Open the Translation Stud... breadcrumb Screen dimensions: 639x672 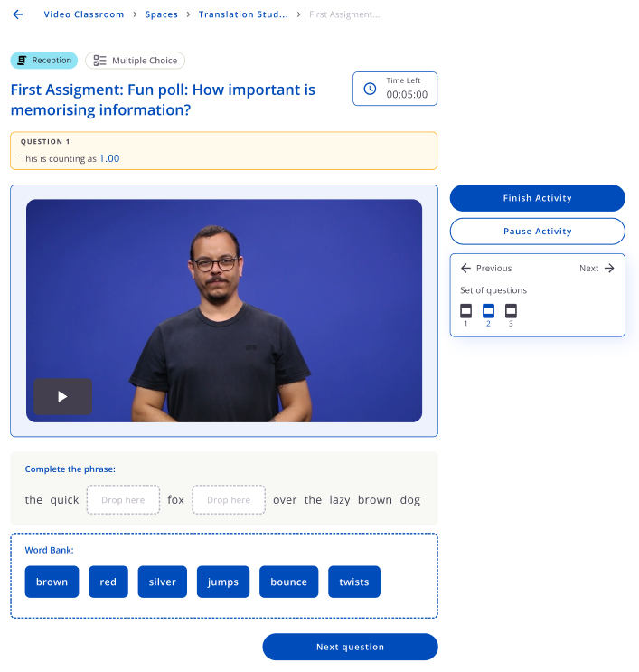243,14
